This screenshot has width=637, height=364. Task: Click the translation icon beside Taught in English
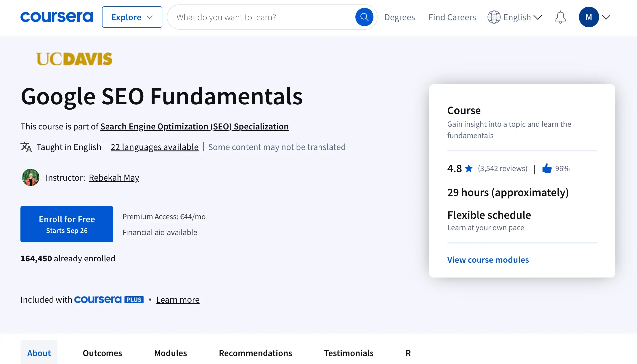point(26,147)
